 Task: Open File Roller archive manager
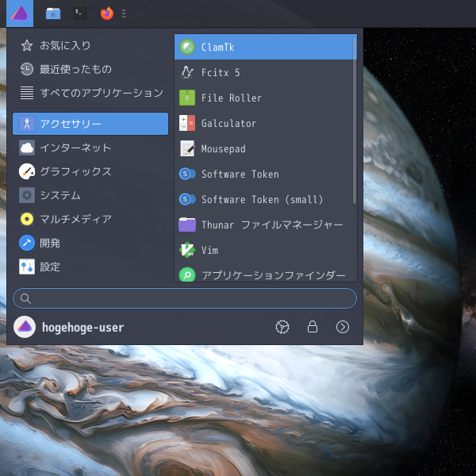point(265,98)
